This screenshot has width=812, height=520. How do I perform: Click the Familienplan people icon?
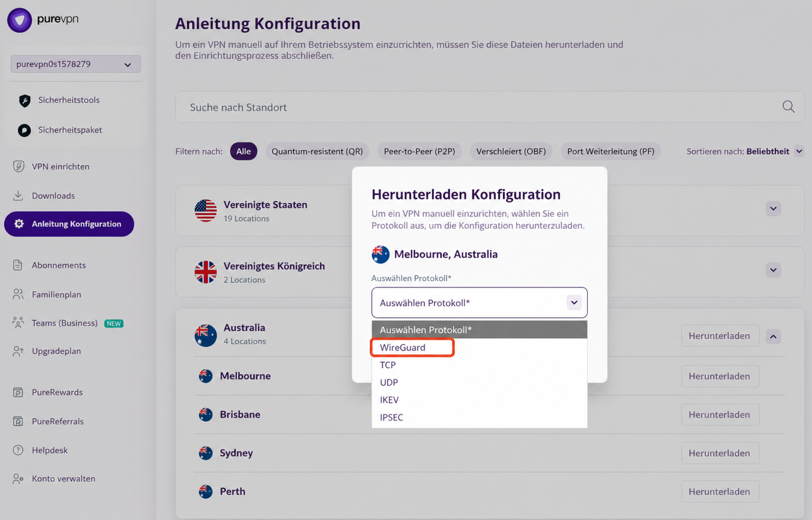18,294
